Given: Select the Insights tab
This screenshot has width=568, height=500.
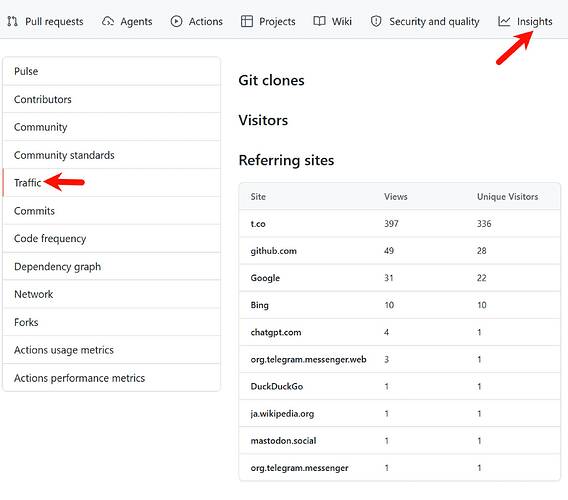Looking at the screenshot, I should pyautogui.click(x=525, y=21).
